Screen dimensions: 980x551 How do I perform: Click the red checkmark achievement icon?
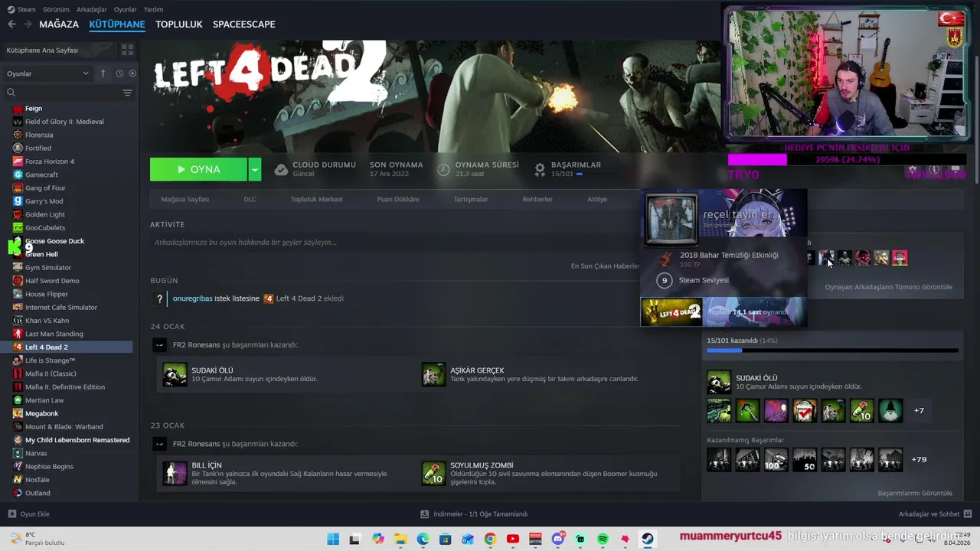[805, 411]
